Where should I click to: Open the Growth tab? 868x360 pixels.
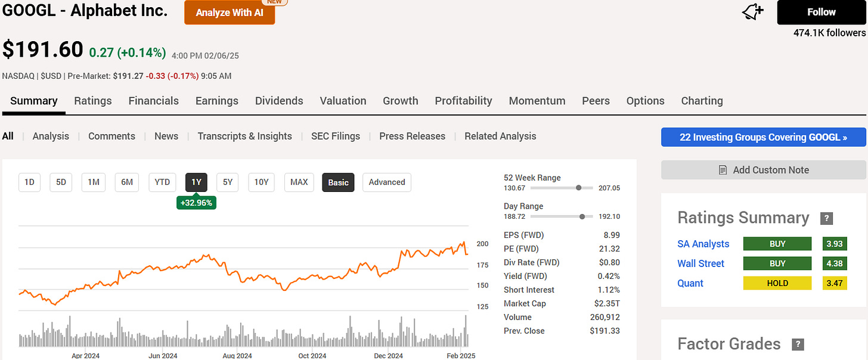coord(401,101)
